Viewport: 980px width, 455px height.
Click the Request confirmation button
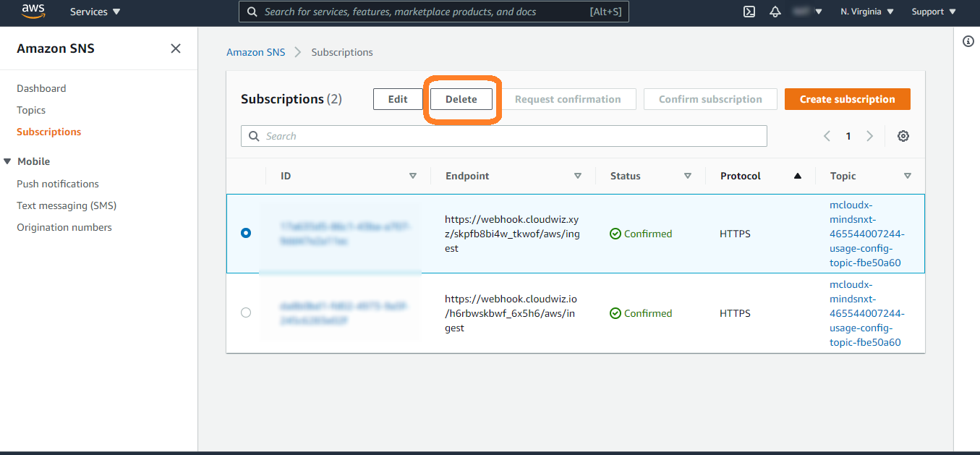pyautogui.click(x=568, y=99)
